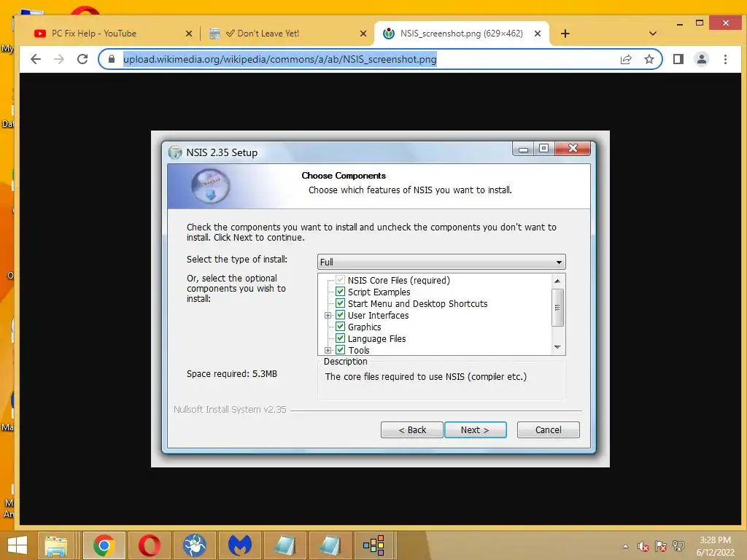Open the Action Center flag icon

[x=661, y=546]
